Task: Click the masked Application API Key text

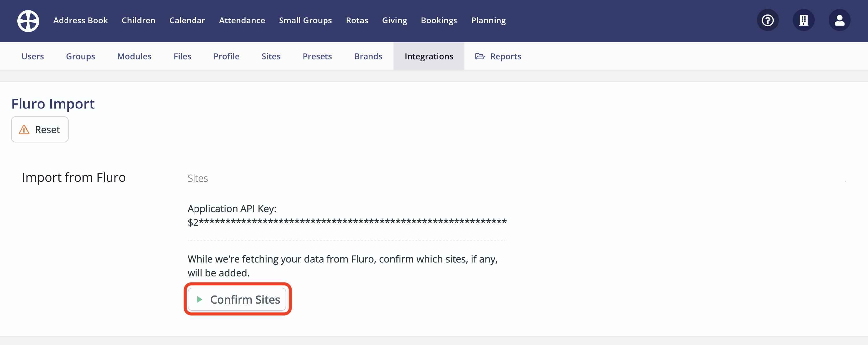Action: click(x=347, y=222)
